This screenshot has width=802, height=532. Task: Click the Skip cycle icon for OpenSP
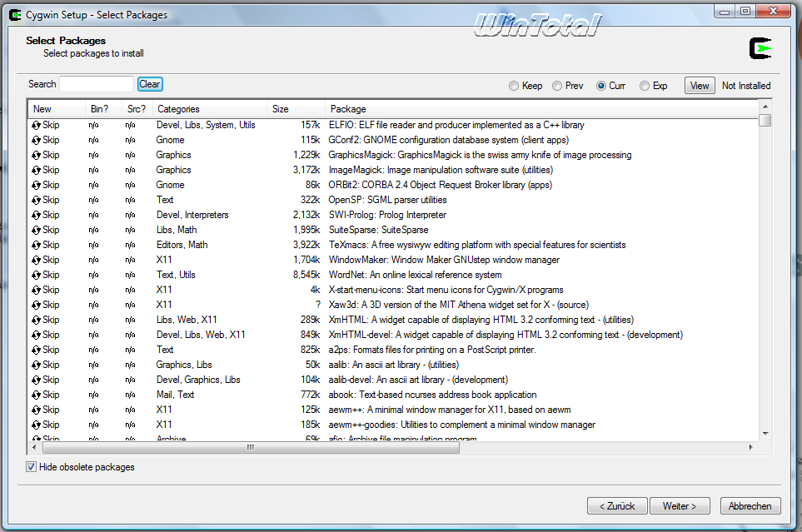click(x=37, y=200)
